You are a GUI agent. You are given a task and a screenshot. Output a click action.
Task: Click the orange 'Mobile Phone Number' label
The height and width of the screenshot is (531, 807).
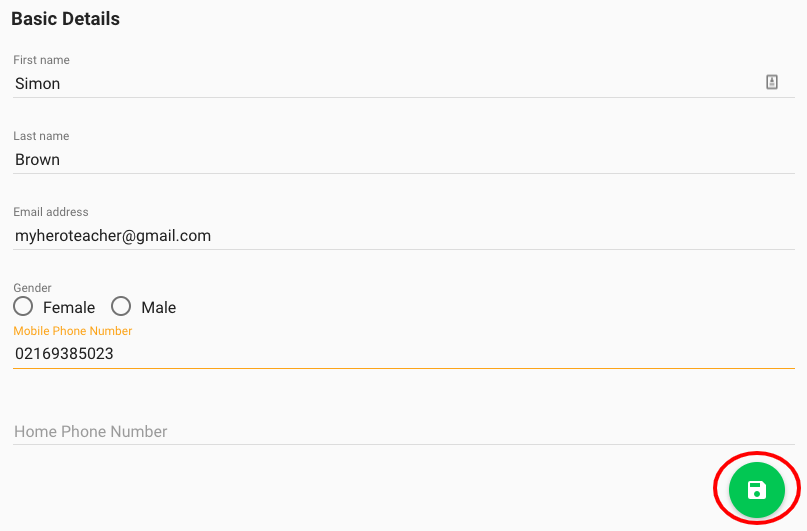point(72,331)
